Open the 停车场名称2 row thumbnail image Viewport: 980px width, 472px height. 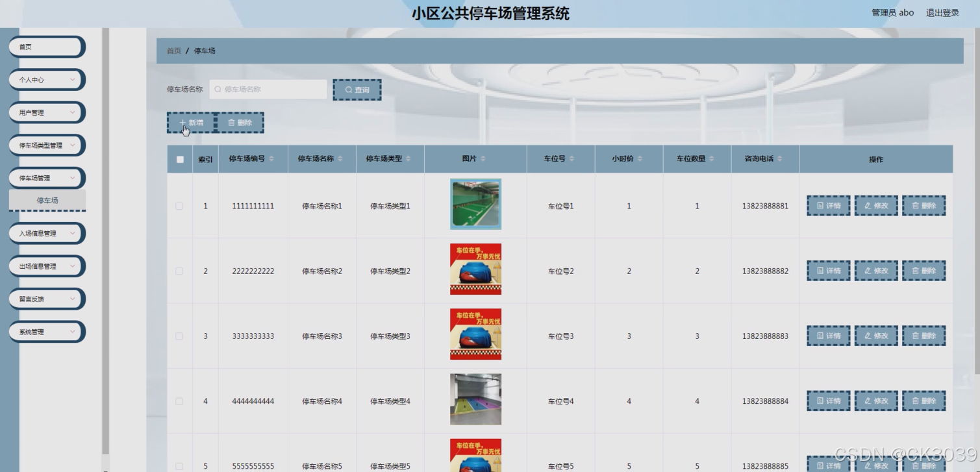point(475,269)
